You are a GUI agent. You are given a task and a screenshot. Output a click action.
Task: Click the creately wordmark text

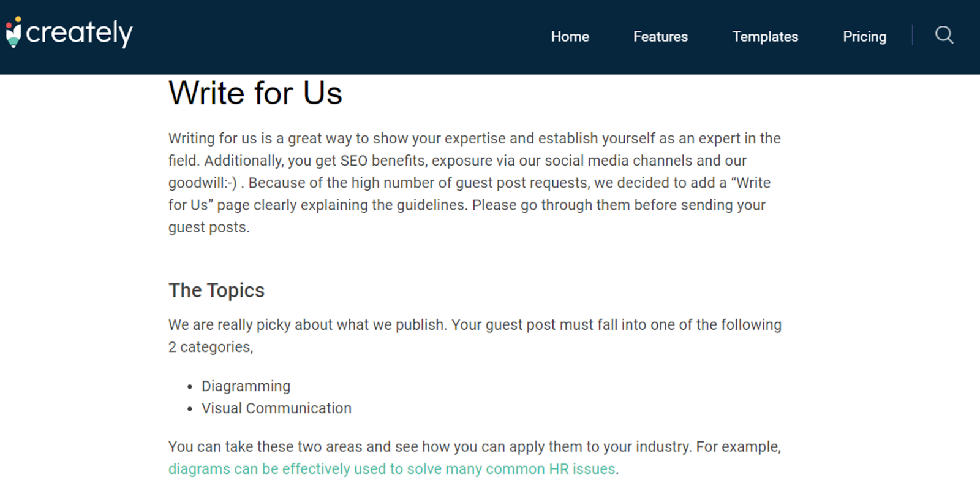click(79, 33)
